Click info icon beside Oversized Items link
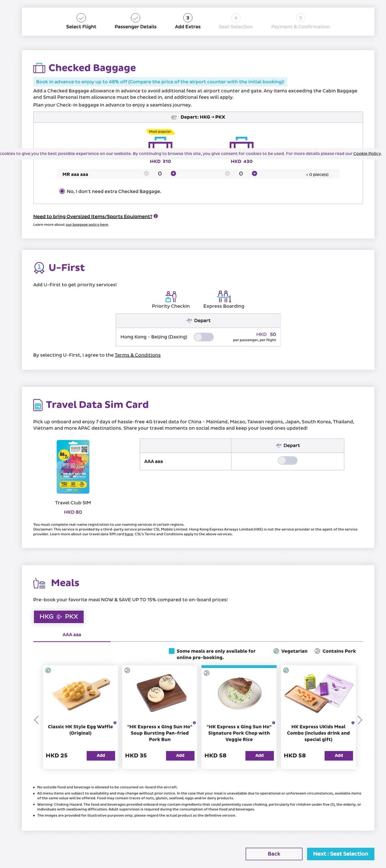386x868 pixels. point(156,216)
